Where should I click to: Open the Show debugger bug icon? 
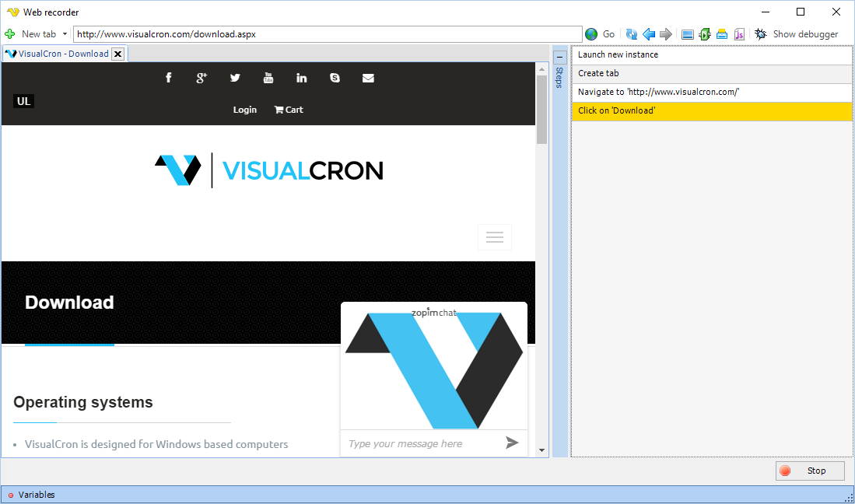(760, 33)
